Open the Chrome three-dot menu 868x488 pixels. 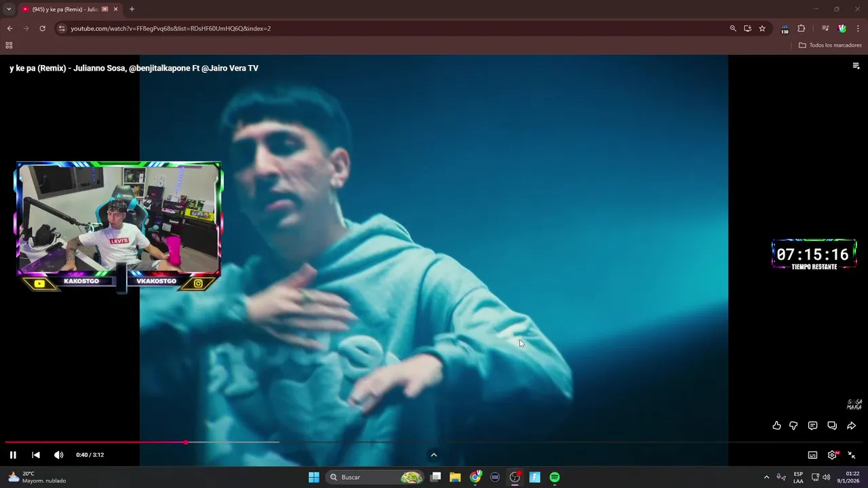[858, 28]
